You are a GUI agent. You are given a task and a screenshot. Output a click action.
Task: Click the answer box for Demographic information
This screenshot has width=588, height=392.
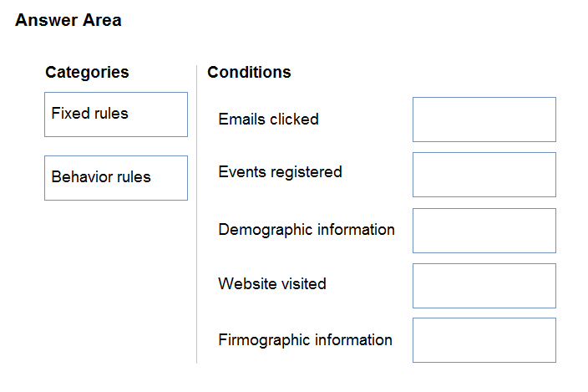tap(484, 231)
